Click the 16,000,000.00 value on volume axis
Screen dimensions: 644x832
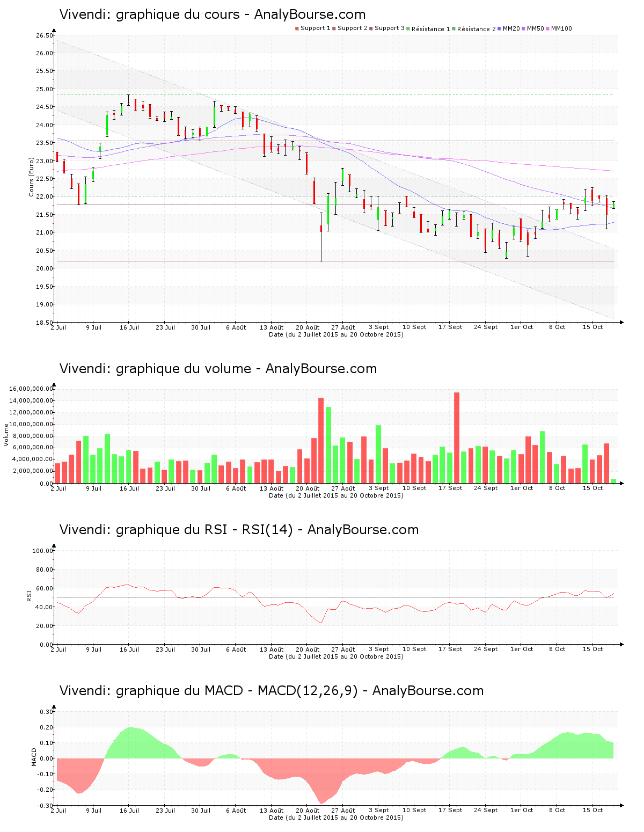(31, 389)
